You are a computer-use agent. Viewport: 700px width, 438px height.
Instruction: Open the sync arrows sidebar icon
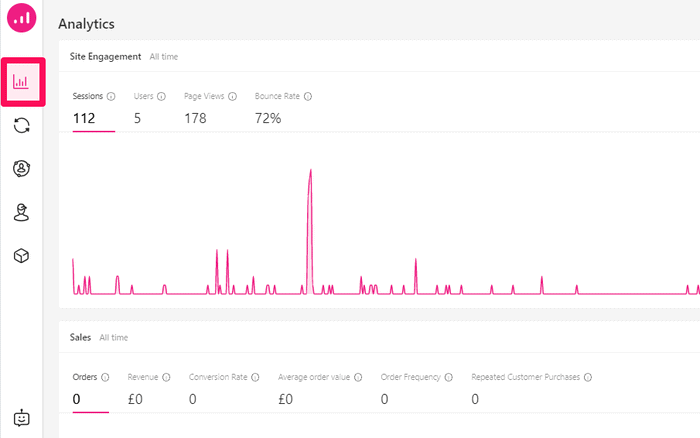[x=21, y=125]
